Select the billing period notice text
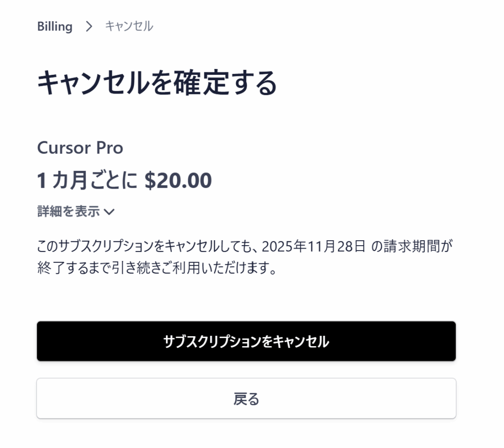 (246, 256)
